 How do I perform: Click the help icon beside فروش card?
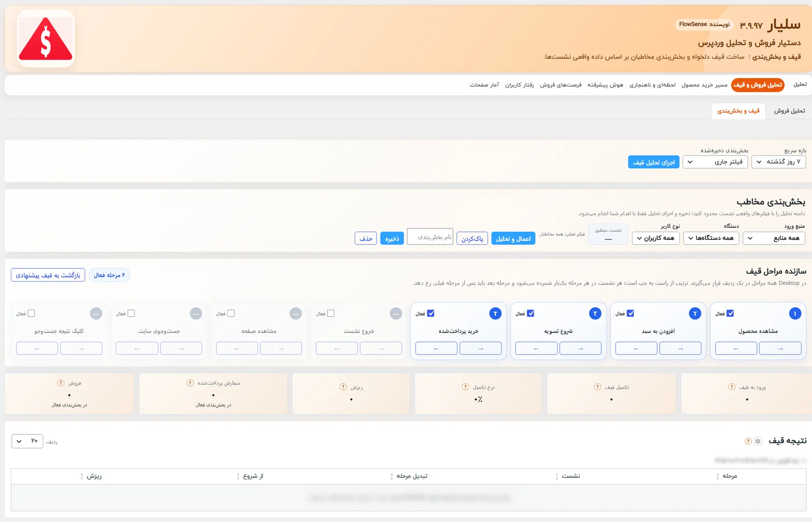tap(60, 383)
